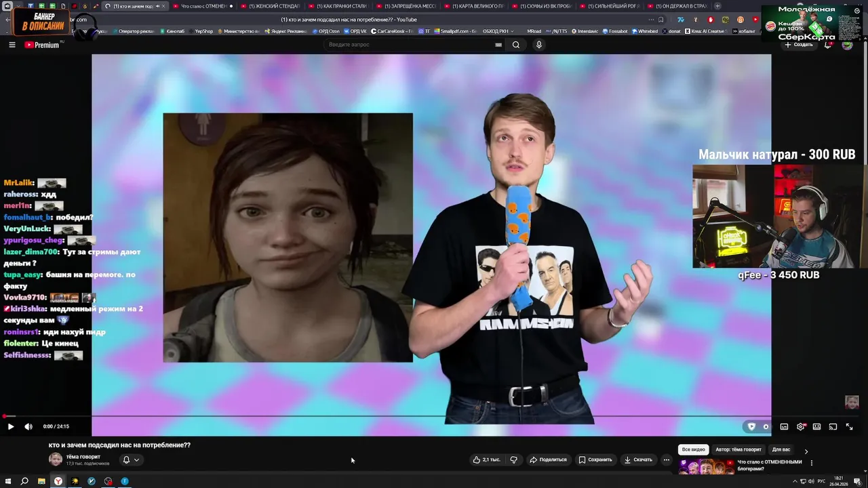Image resolution: width=868 pixels, height=488 pixels.
Task: Exit full-window player mode
Action: [849, 426]
